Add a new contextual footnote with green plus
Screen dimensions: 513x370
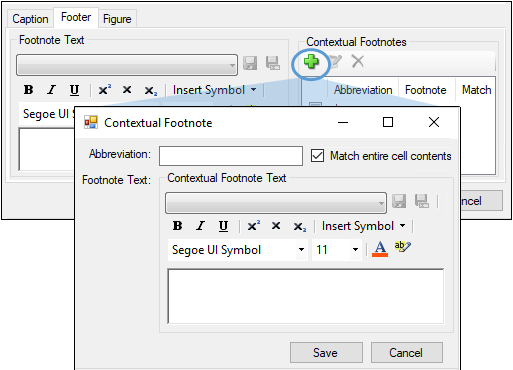tap(311, 62)
